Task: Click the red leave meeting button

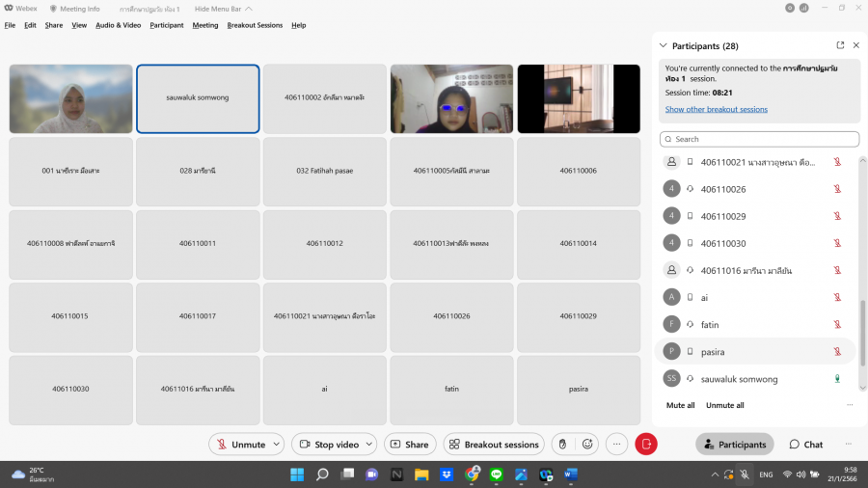Action: click(646, 445)
